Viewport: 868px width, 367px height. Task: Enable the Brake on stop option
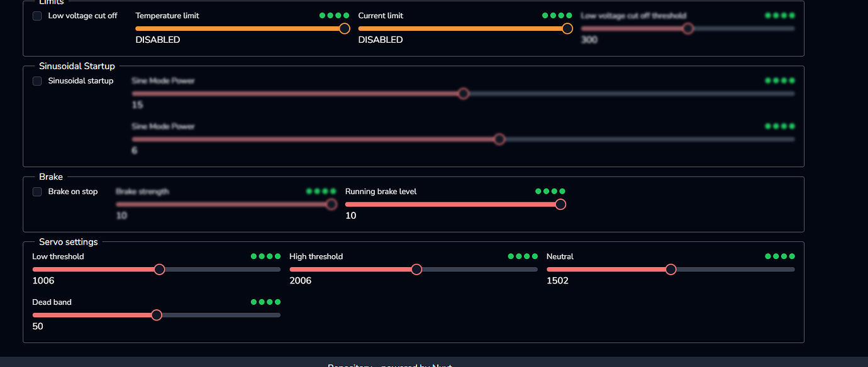(37, 192)
